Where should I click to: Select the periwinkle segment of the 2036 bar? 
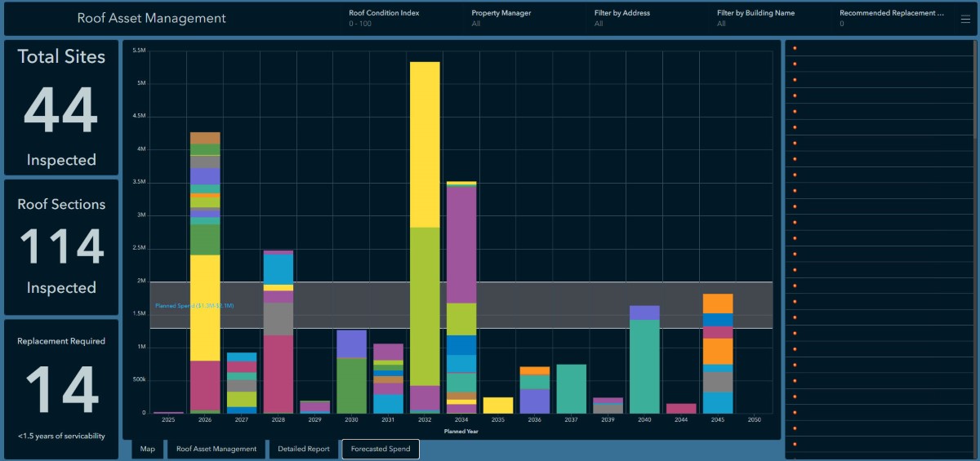(535, 401)
